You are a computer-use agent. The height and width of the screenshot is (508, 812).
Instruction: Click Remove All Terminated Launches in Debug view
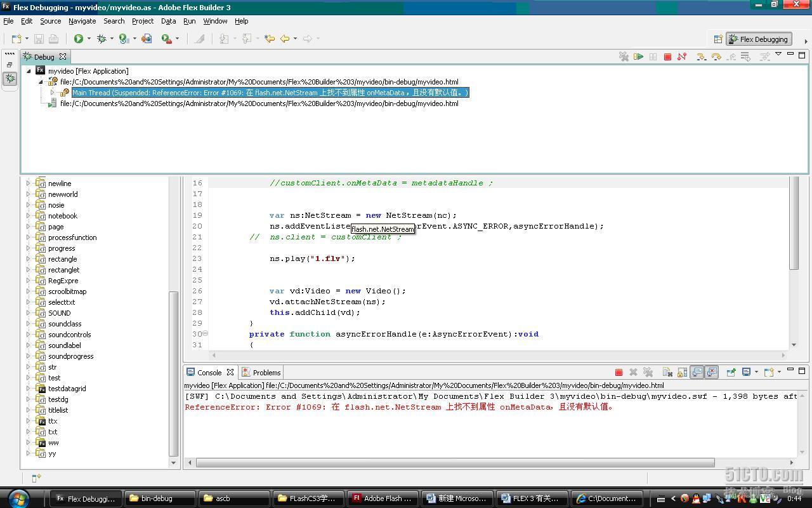pyautogui.click(x=624, y=57)
